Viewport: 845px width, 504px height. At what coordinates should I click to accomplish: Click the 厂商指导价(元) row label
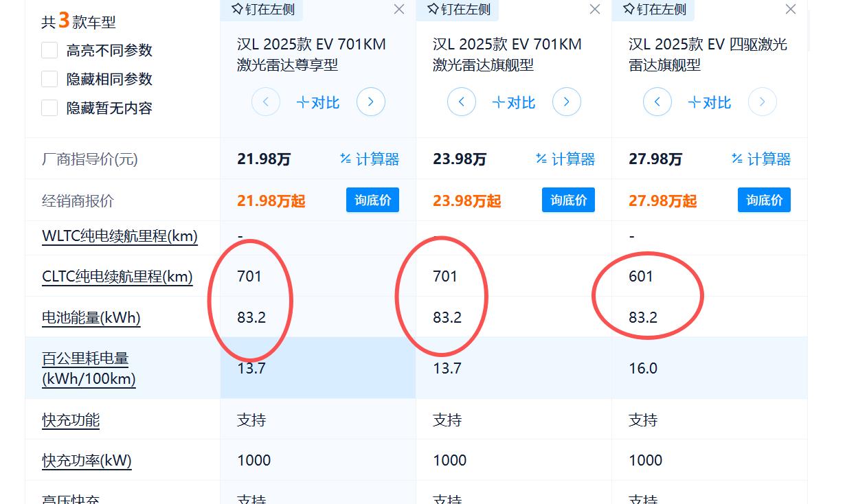[x=90, y=159]
